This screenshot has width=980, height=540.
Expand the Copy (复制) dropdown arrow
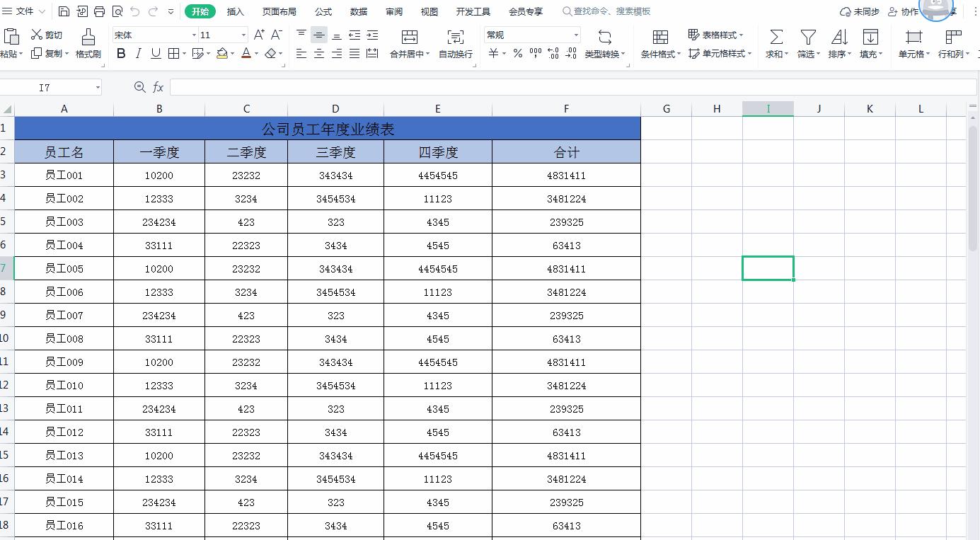(67, 54)
